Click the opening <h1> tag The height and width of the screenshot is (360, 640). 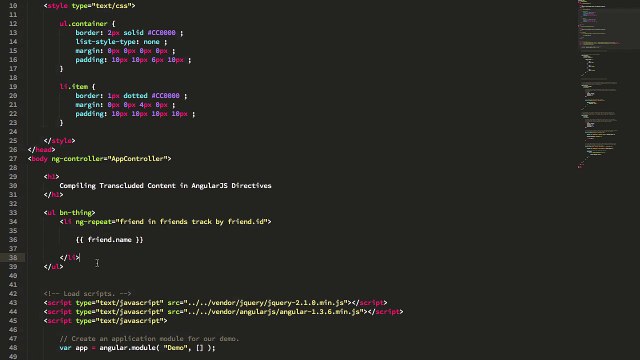51,177
